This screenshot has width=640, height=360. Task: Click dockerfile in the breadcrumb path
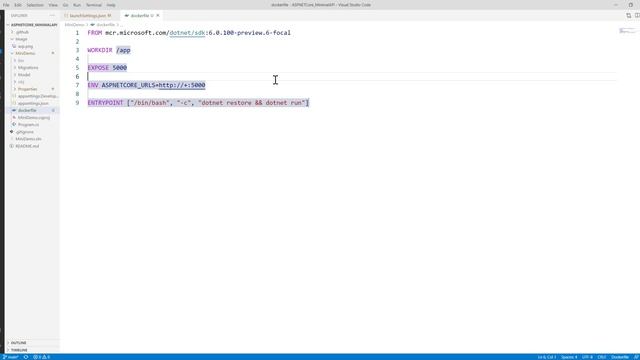coord(105,25)
